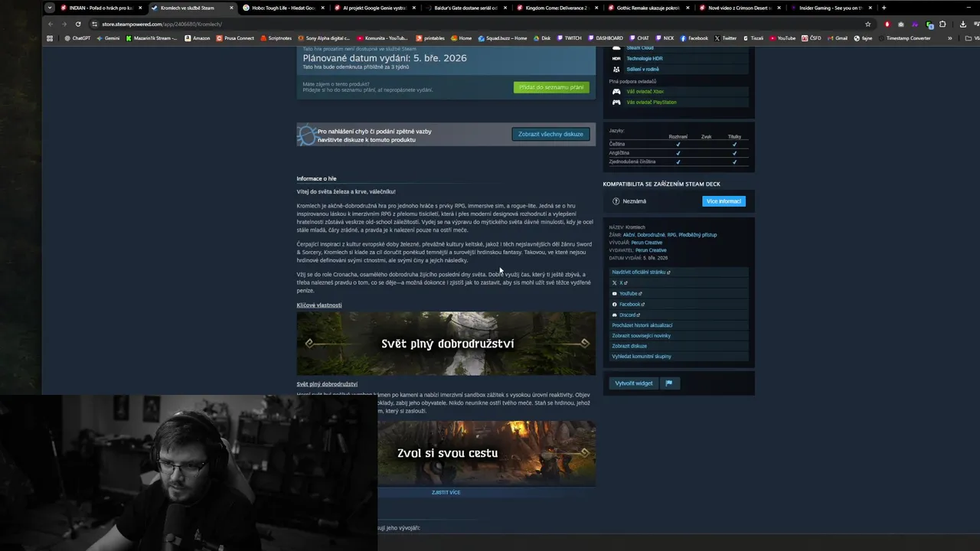980x551 pixels.
Task: Close the Kromlech ve službě Steam tab
Action: [x=231, y=8]
